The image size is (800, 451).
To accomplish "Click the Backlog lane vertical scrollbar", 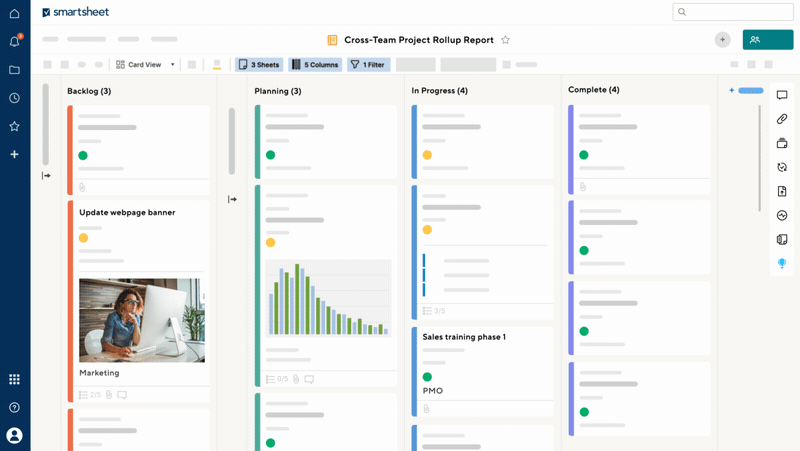I will click(x=45, y=124).
